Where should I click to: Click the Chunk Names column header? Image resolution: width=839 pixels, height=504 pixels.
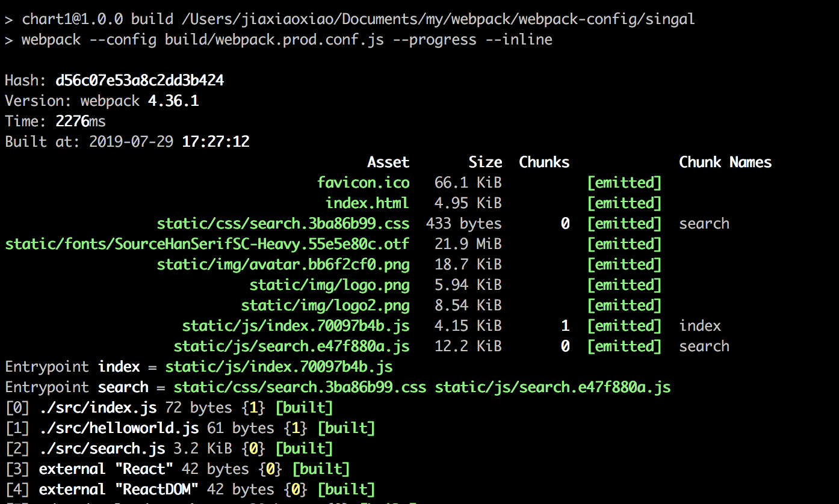725,162
